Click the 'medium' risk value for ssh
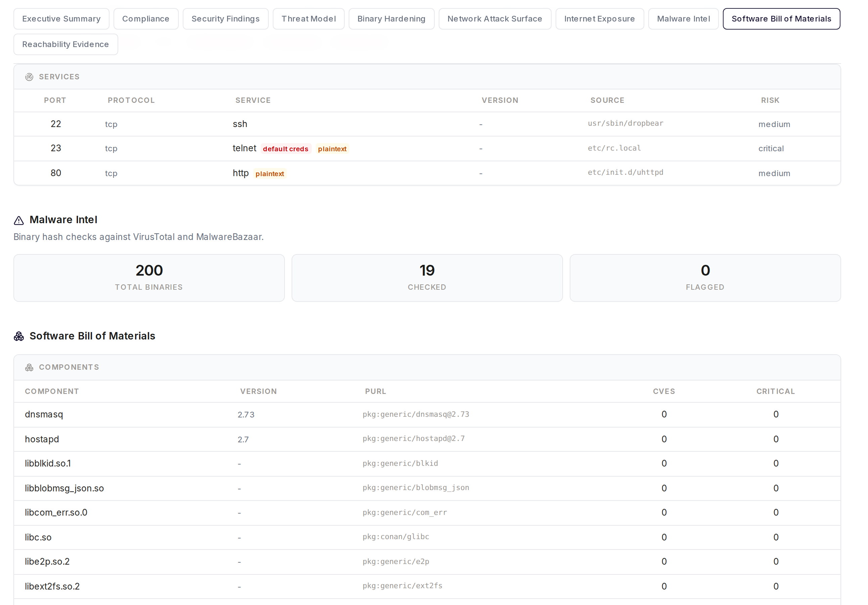The width and height of the screenshot is (868, 605). pos(774,124)
